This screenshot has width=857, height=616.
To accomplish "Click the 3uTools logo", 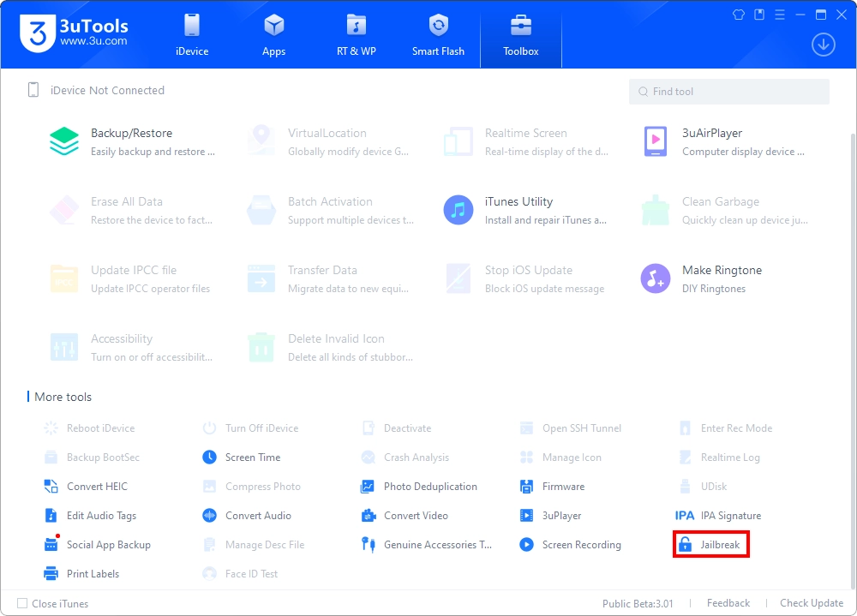I will pyautogui.click(x=75, y=33).
